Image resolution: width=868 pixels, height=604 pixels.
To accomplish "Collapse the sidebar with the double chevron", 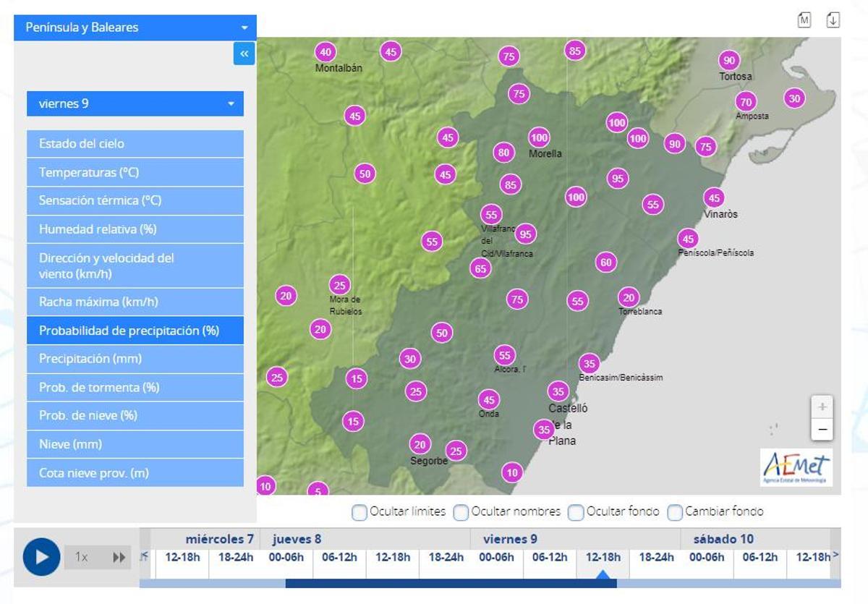I will 244,54.
